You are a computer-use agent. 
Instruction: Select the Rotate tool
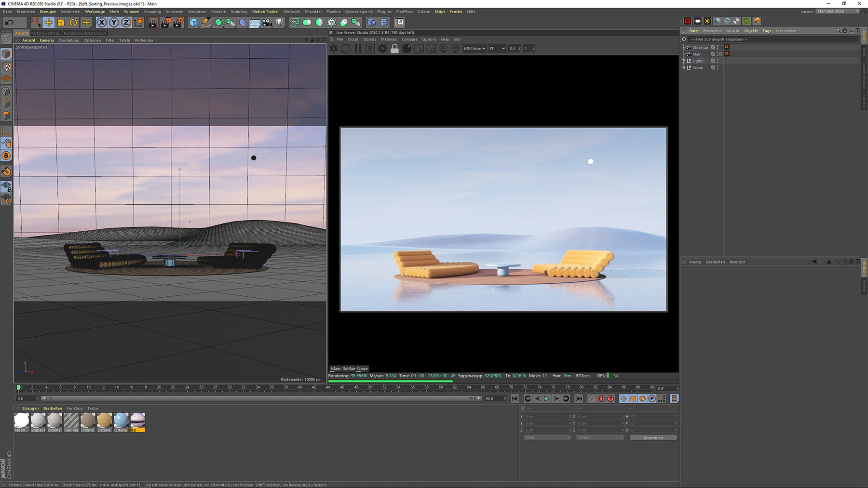coord(73,22)
